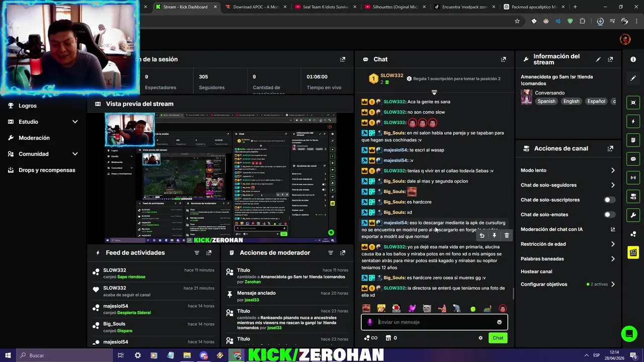The image size is (644, 362).
Task: Click the purple microphone icon in message box
Action: 370,322
